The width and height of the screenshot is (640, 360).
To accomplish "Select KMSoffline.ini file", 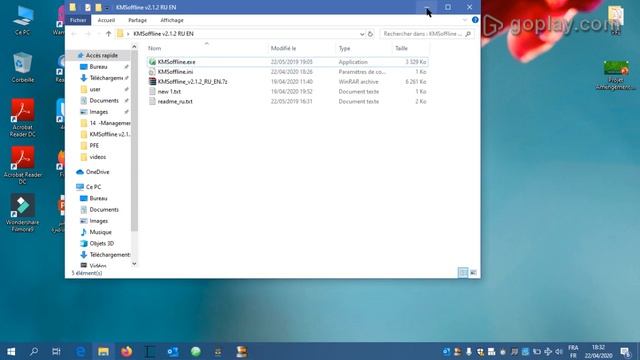I will [x=287, y=72].
